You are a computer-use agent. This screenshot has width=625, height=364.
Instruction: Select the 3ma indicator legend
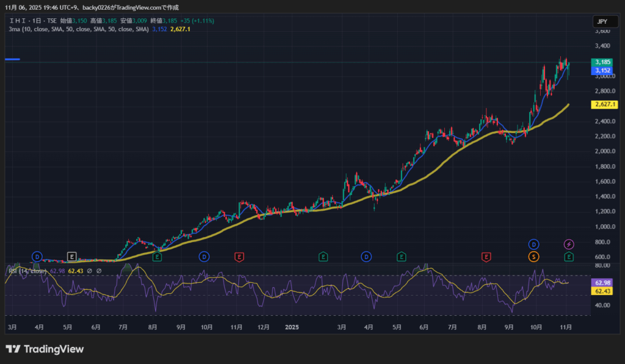[78, 29]
